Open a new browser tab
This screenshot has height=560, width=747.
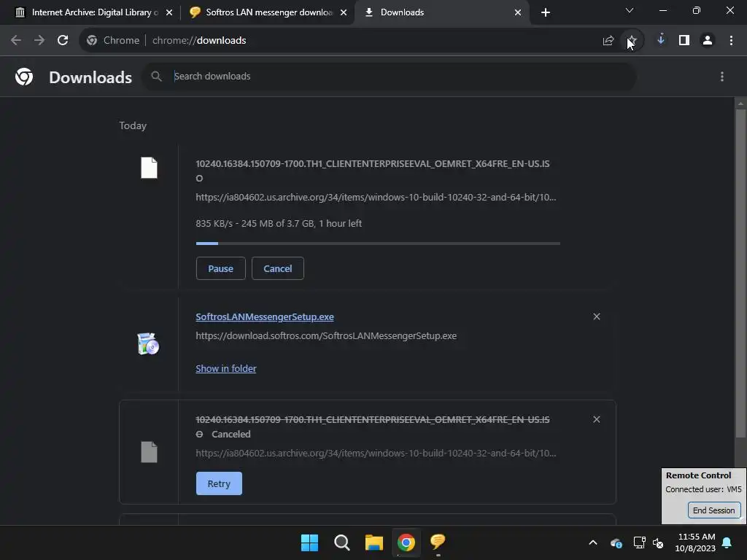click(546, 13)
